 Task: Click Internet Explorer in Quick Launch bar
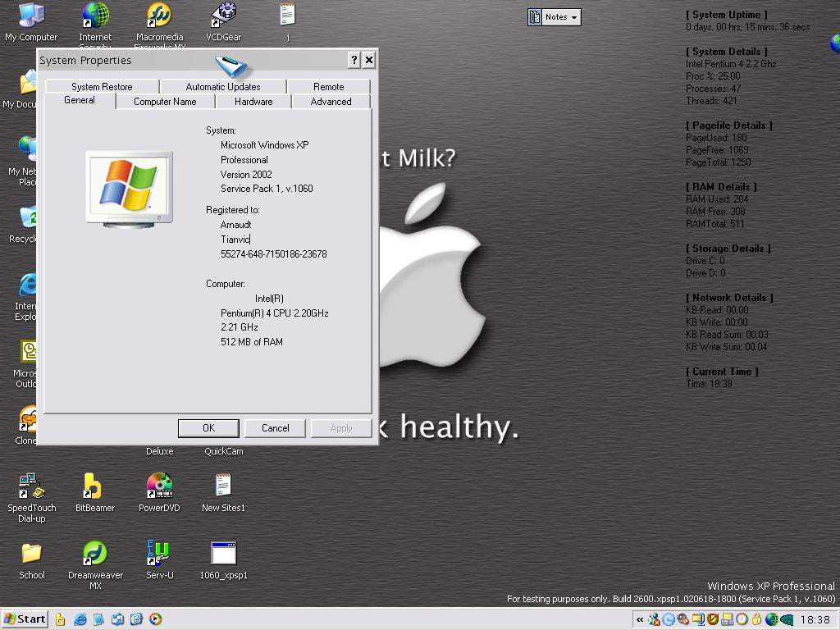pyautogui.click(x=80, y=619)
